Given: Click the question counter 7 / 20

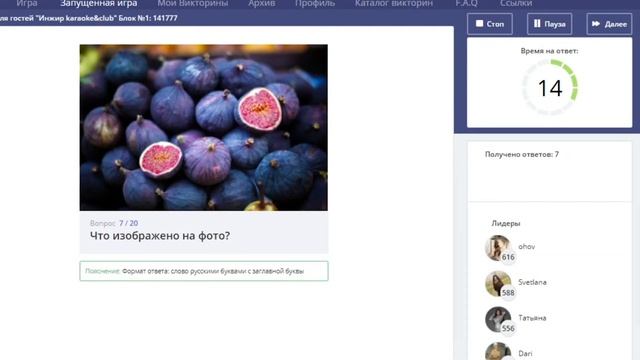Looking at the screenshot, I should 128,223.
